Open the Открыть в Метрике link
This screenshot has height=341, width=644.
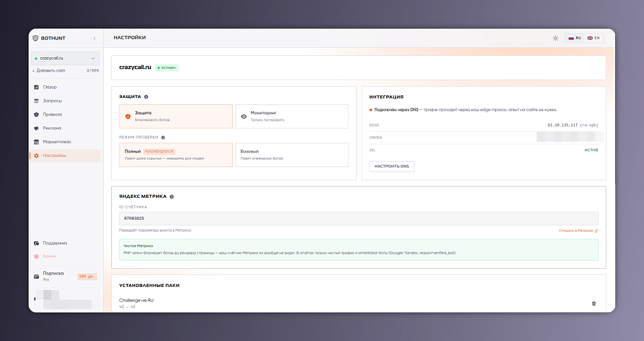[x=579, y=230]
